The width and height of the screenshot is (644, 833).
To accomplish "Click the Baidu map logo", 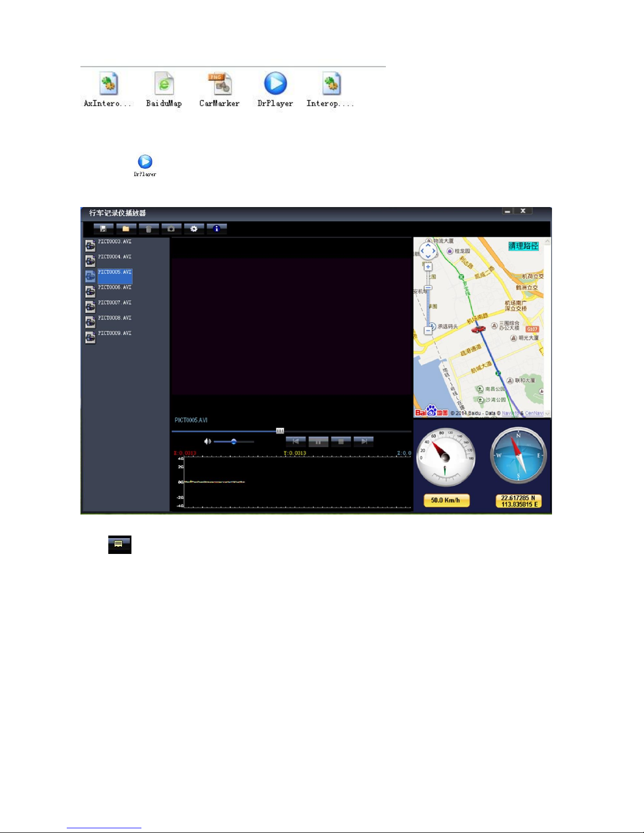I will [432, 411].
